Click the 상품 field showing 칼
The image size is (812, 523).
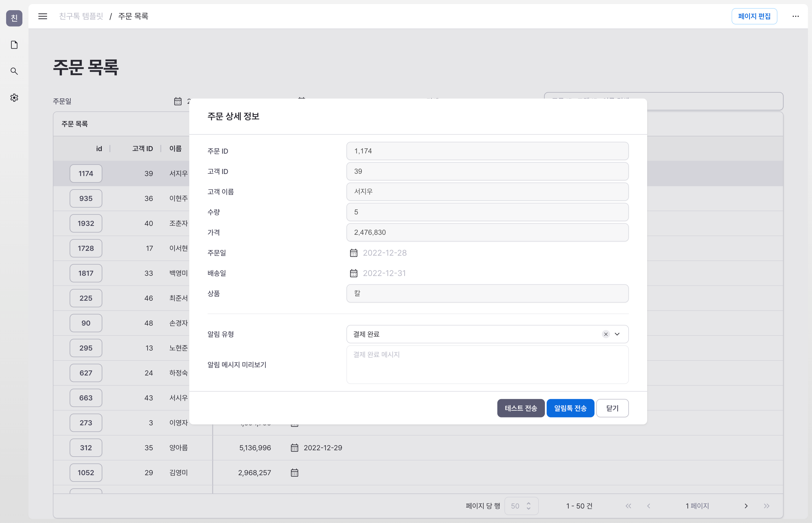pos(487,293)
